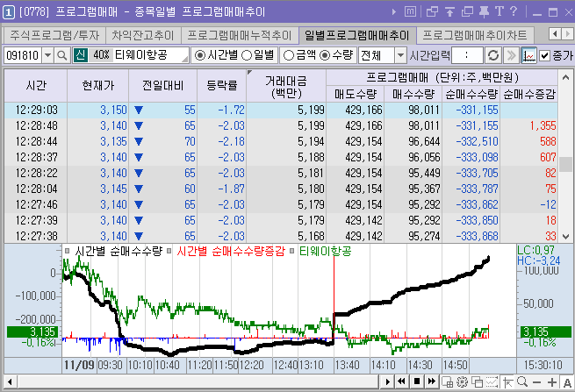Click the stock code 091810 input field

(24, 55)
